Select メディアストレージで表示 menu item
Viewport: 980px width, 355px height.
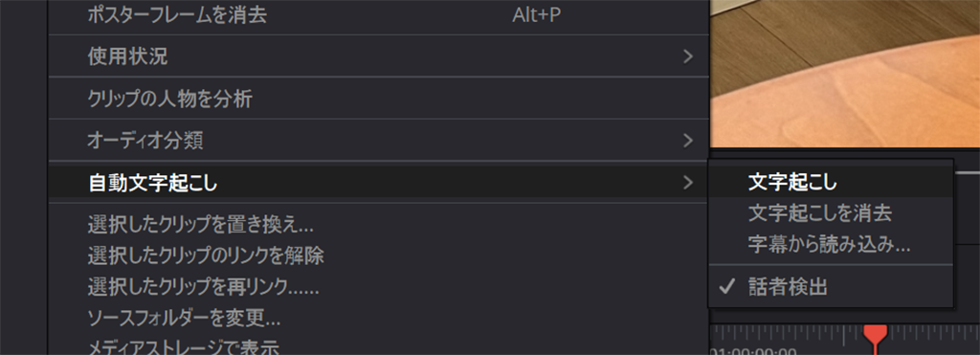(379, 346)
